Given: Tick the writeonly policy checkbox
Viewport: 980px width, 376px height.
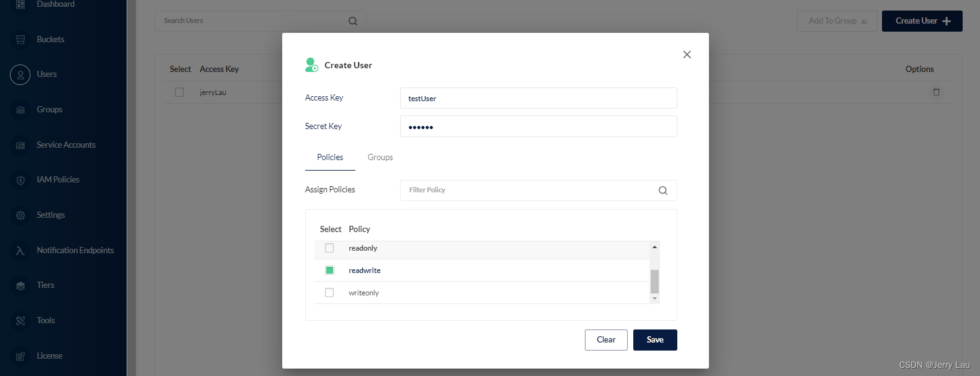Looking at the screenshot, I should coord(329,293).
